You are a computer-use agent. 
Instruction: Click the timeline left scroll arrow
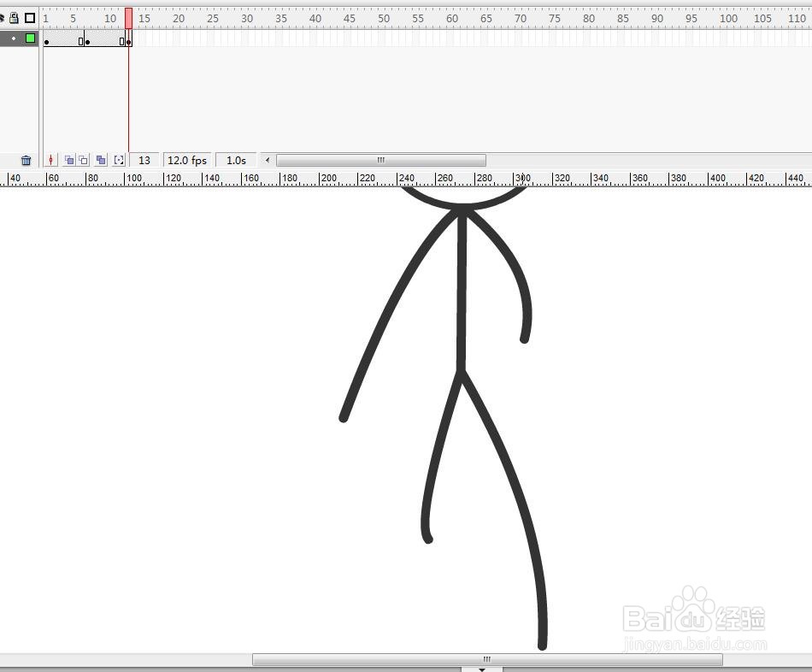[x=267, y=160]
